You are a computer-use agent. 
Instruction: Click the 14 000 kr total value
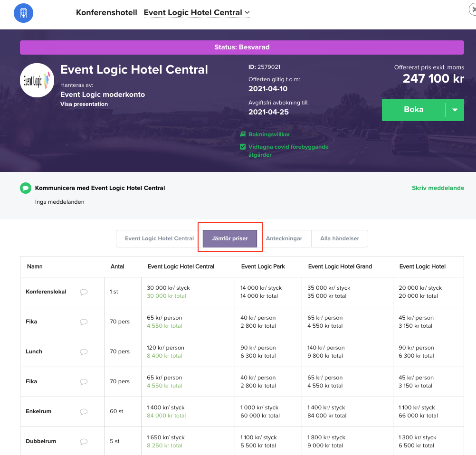(259, 296)
